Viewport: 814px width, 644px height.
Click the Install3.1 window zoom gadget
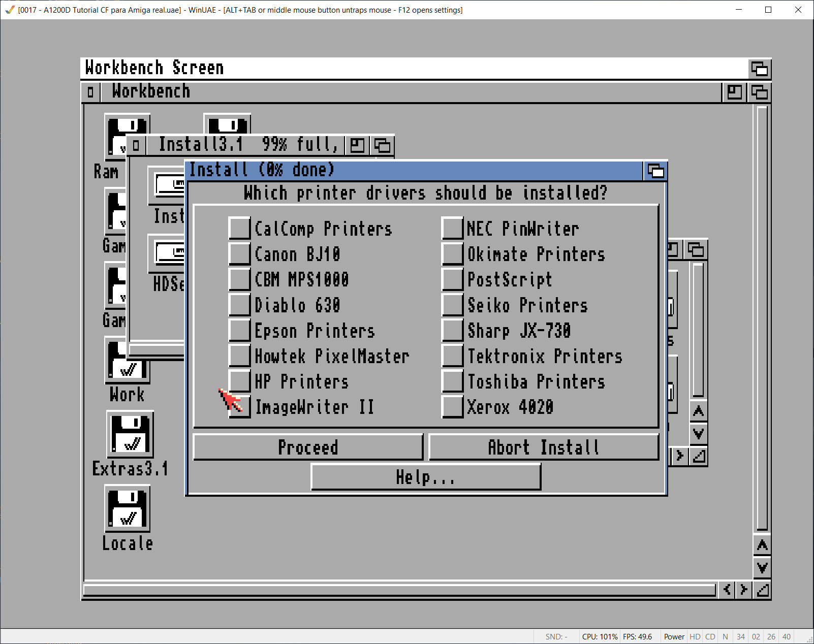357,145
